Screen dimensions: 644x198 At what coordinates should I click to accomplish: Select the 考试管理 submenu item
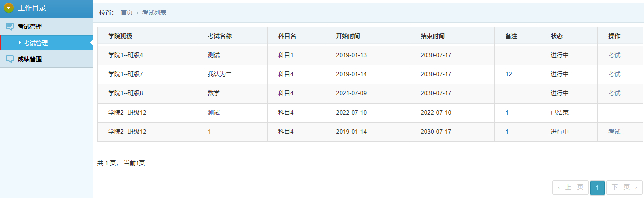(46, 43)
